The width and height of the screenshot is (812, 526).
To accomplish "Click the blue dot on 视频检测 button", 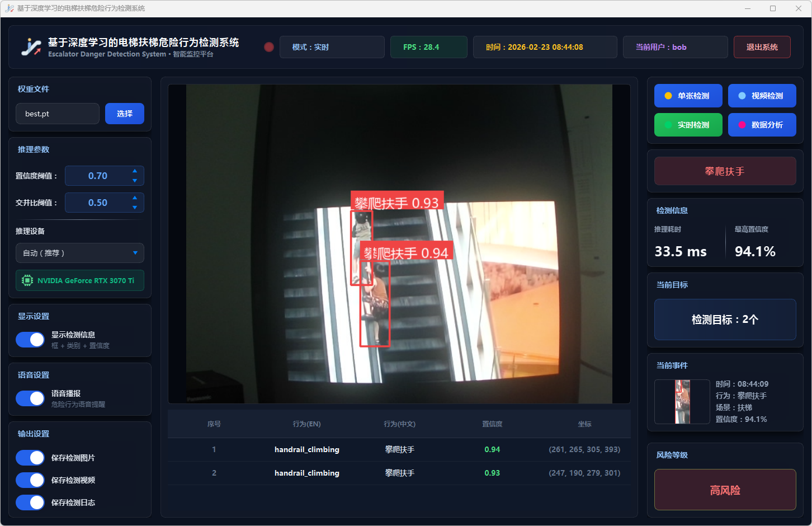I will [742, 96].
